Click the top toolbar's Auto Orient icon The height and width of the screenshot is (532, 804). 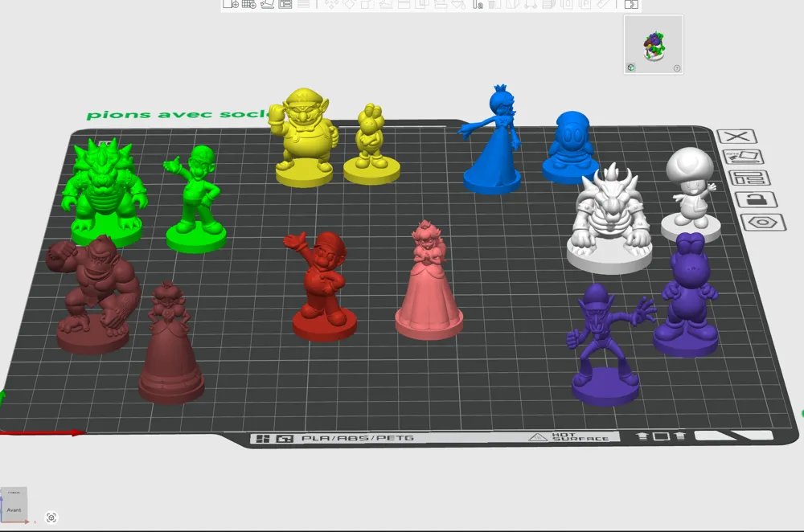click(267, 4)
